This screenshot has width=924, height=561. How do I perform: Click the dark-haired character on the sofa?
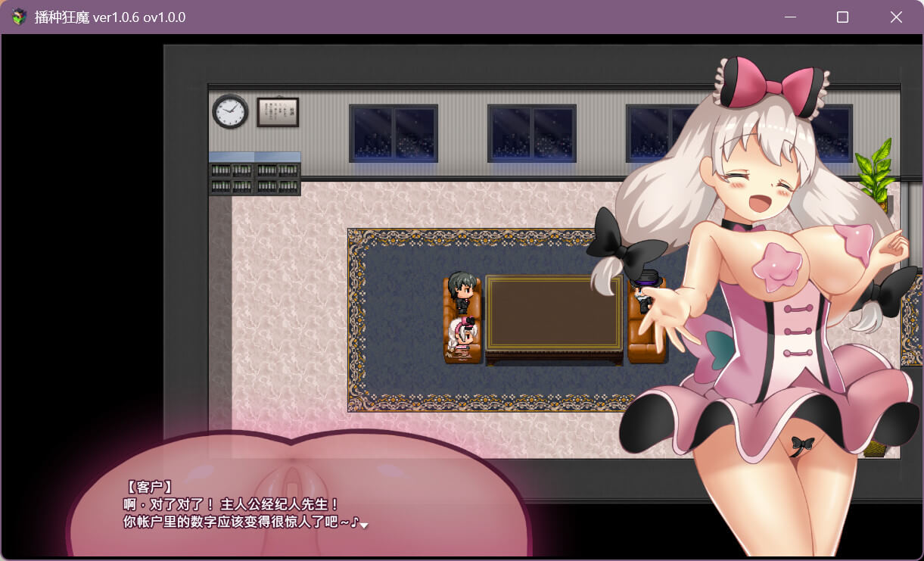coord(461,291)
